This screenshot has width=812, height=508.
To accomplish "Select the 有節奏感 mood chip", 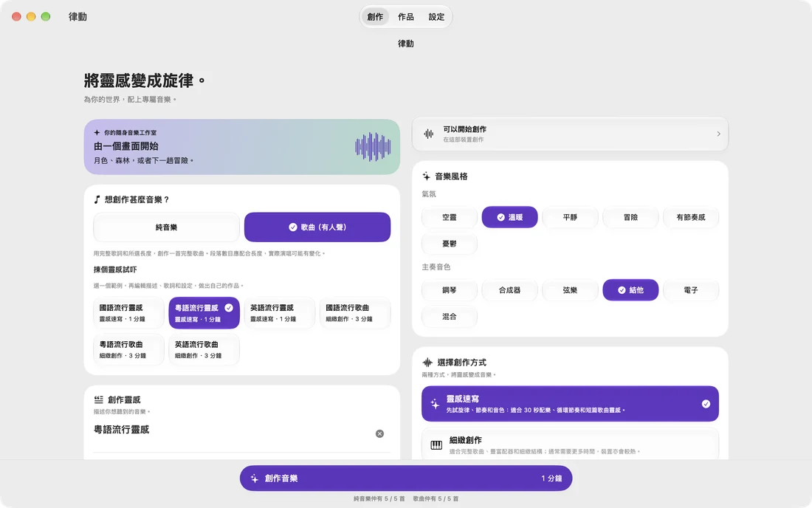I will point(691,217).
